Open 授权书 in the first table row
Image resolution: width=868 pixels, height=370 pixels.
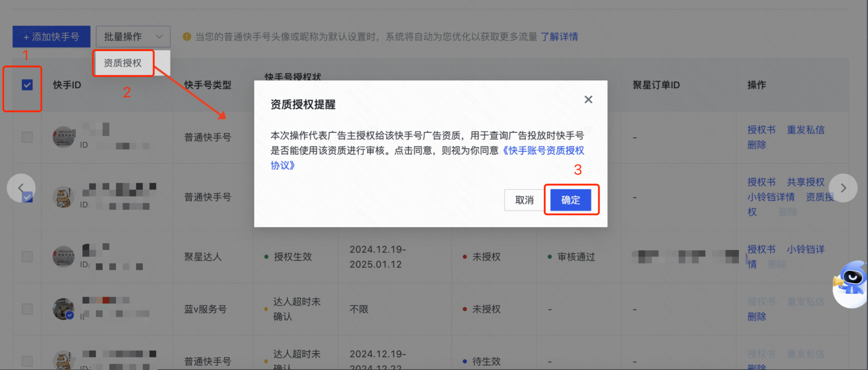[x=761, y=130]
